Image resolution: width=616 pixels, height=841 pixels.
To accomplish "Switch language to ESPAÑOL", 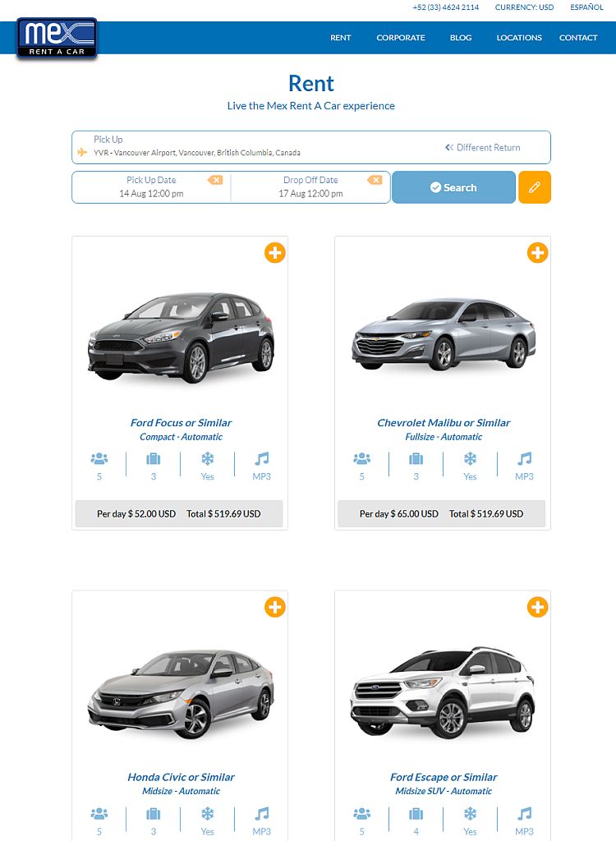I will point(586,7).
